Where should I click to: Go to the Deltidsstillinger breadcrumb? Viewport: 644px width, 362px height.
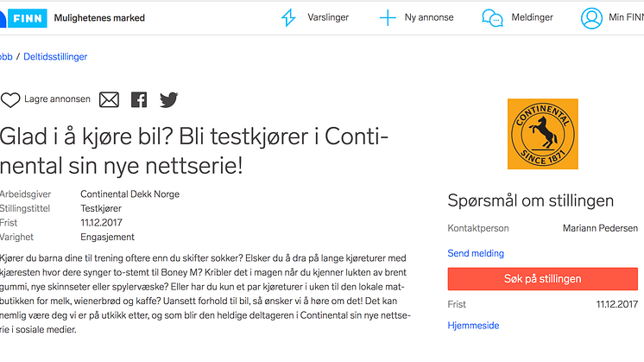coord(55,57)
